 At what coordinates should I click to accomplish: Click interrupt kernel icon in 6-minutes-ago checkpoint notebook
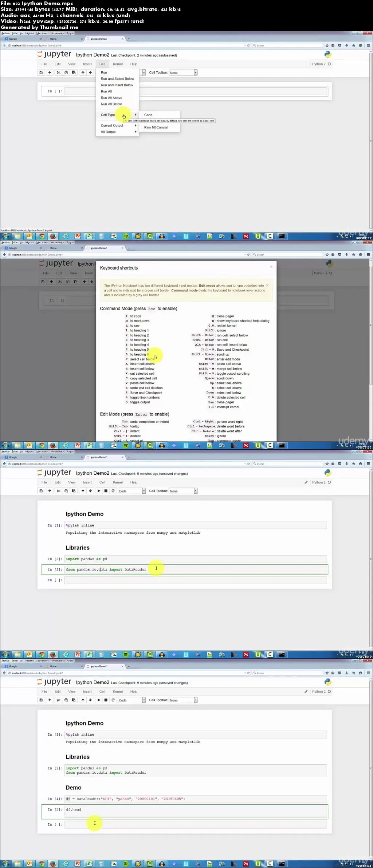[106, 491]
